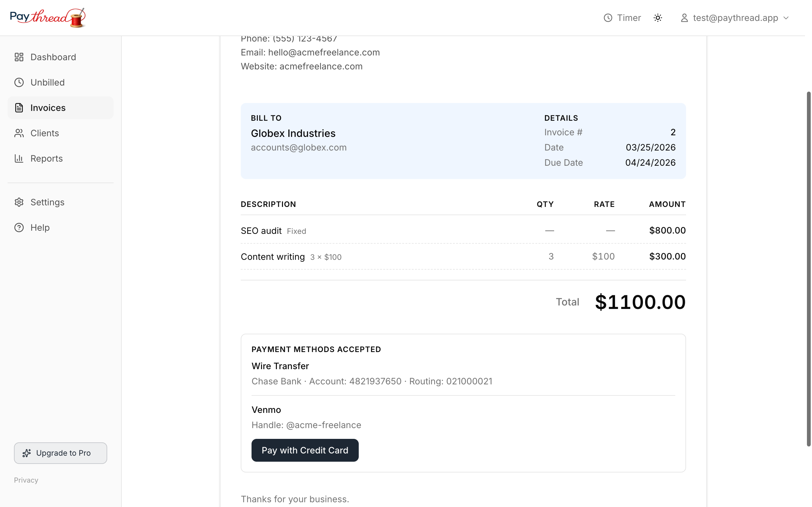Click the Help question mark icon
The height and width of the screenshot is (507, 812).
(19, 228)
